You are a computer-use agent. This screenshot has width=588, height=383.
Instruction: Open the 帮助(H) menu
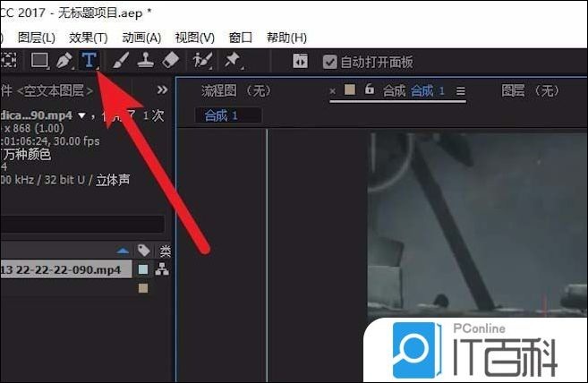(286, 38)
